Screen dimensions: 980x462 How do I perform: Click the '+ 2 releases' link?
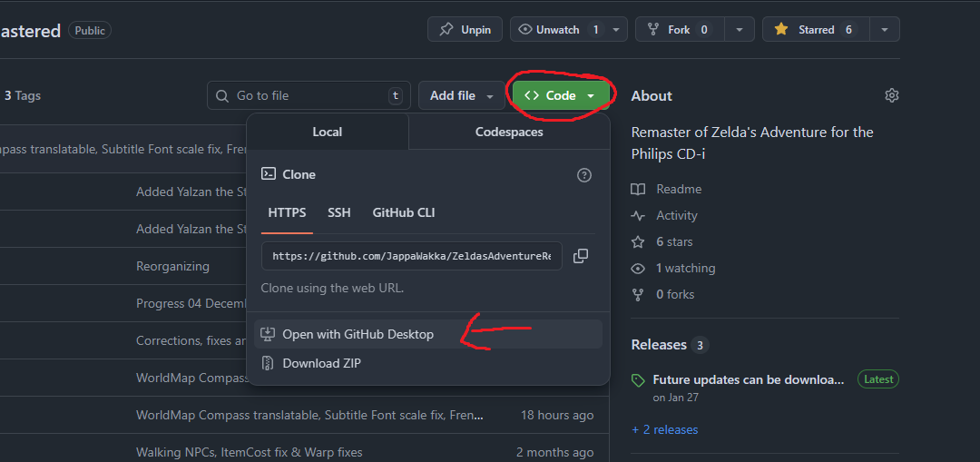click(664, 429)
